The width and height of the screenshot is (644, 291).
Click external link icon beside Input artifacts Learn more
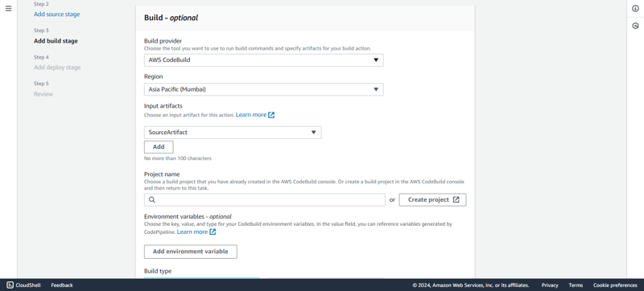click(271, 115)
